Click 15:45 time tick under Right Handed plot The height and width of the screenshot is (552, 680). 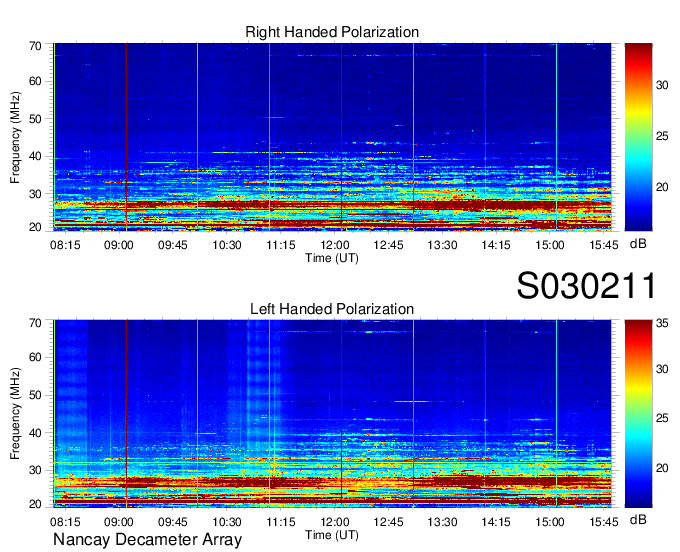click(604, 245)
